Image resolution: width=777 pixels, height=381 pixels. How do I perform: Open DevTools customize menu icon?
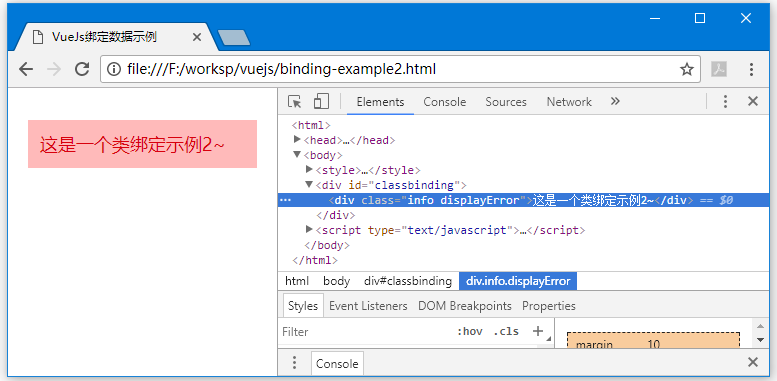click(725, 102)
